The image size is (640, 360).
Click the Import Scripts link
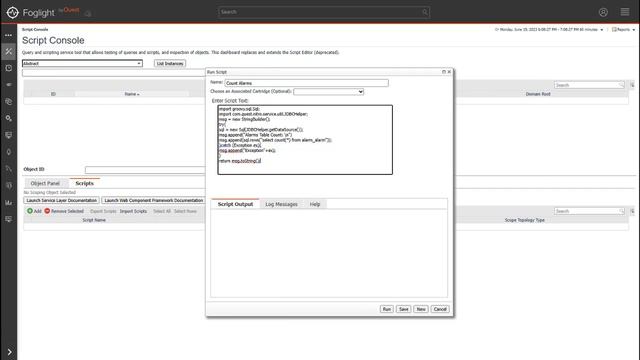(x=133, y=211)
